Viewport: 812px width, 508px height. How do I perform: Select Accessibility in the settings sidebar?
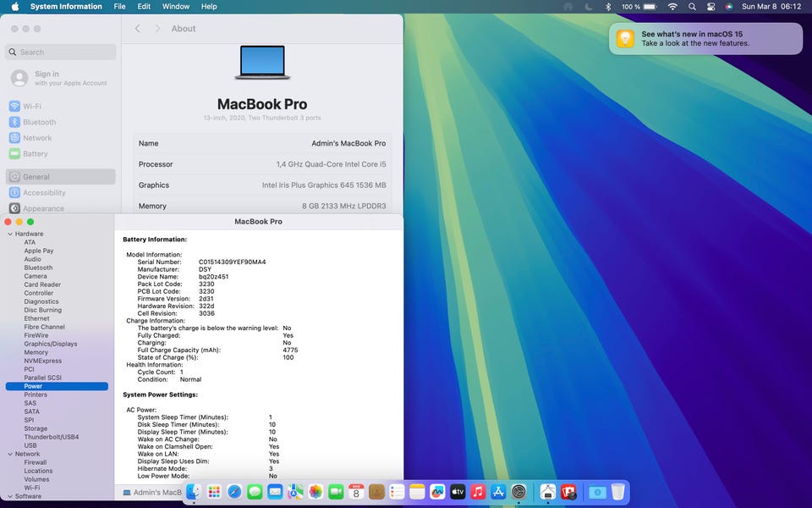coord(44,193)
